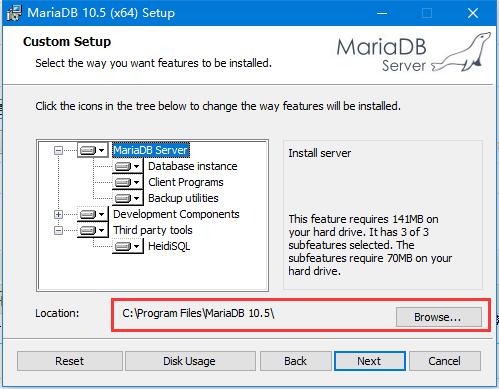
Task: Select the Development Components tree item
Action: [176, 214]
